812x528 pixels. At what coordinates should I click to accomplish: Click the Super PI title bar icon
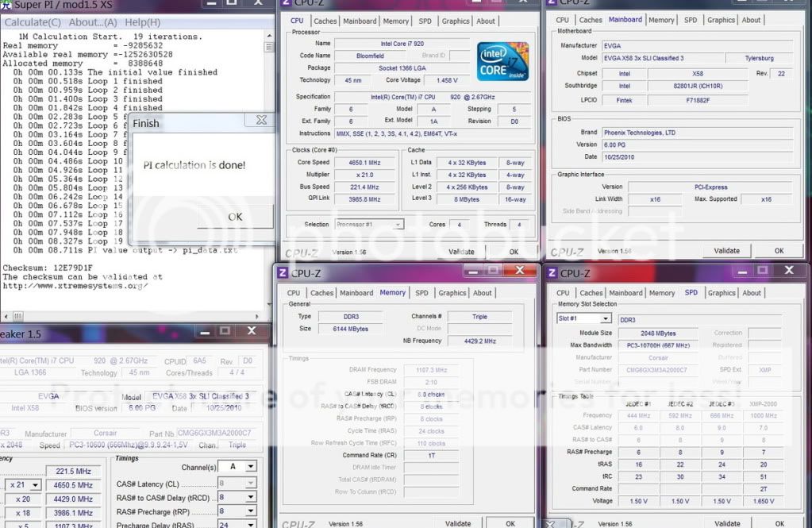pos(6,6)
